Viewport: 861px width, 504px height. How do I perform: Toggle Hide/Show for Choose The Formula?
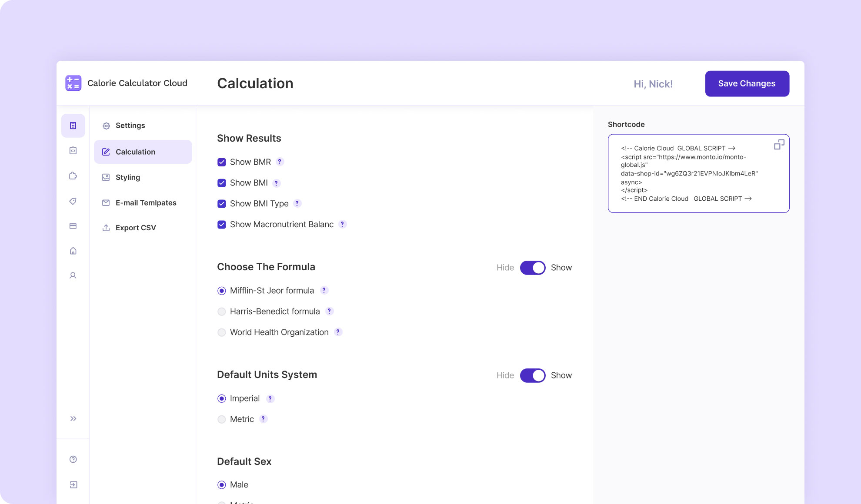(x=532, y=267)
